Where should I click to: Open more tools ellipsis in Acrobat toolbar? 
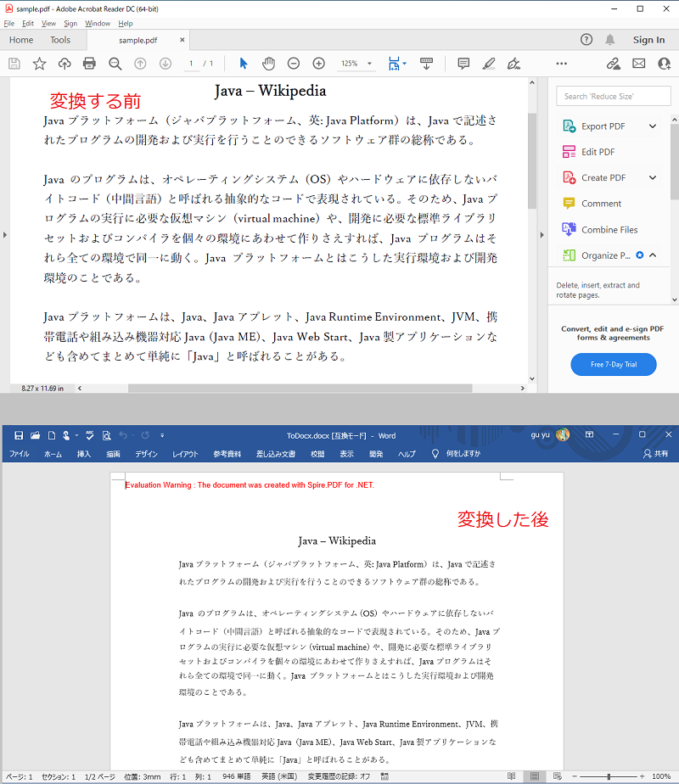click(562, 64)
